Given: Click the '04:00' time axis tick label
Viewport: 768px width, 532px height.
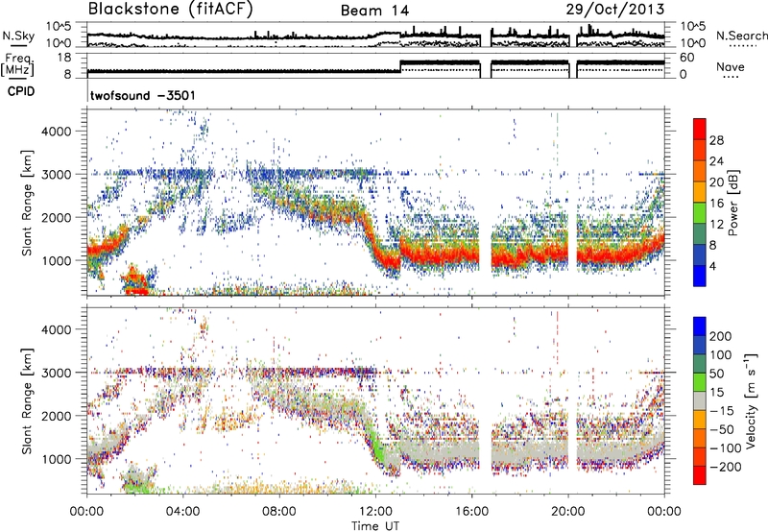Looking at the screenshot, I should tap(183, 512).
